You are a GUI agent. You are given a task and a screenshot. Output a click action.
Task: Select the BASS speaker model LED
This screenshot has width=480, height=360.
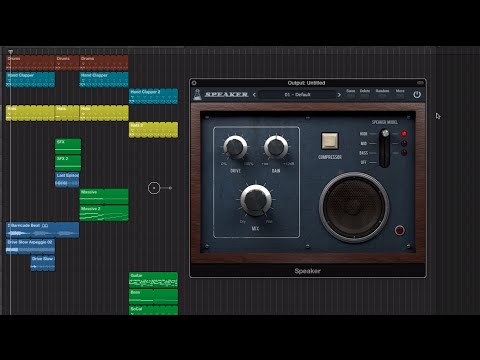(404, 153)
